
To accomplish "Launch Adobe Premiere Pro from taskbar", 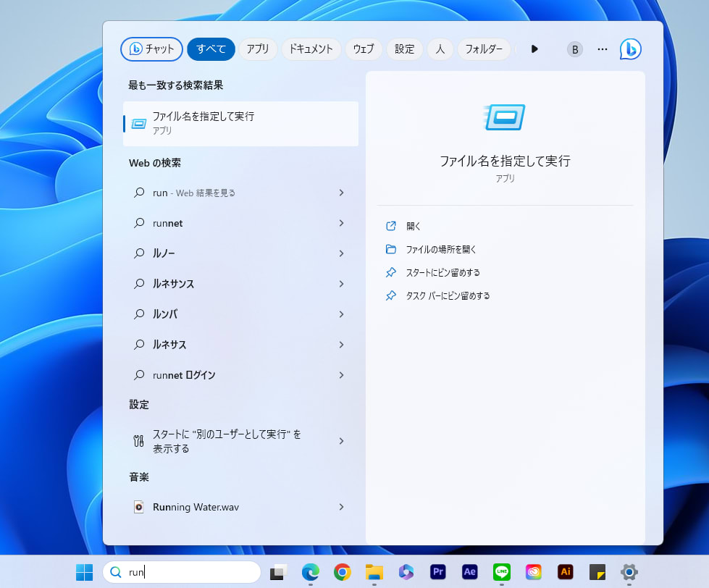I will (438, 572).
